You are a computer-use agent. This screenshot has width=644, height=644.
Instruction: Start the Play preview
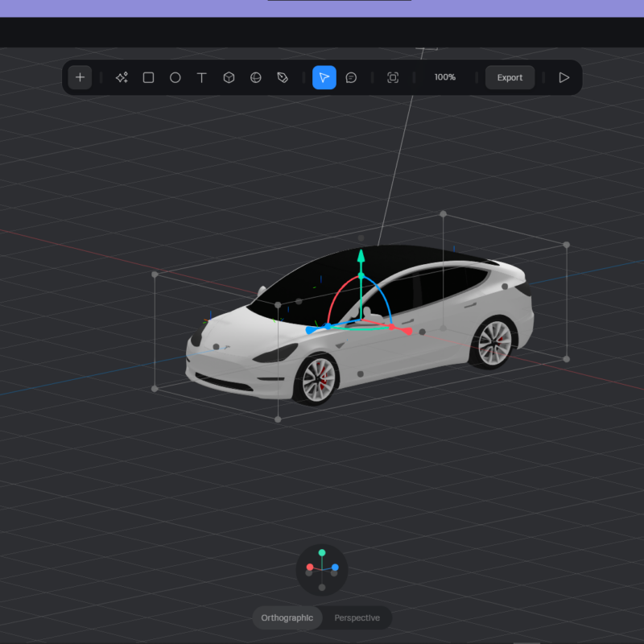pyautogui.click(x=564, y=77)
